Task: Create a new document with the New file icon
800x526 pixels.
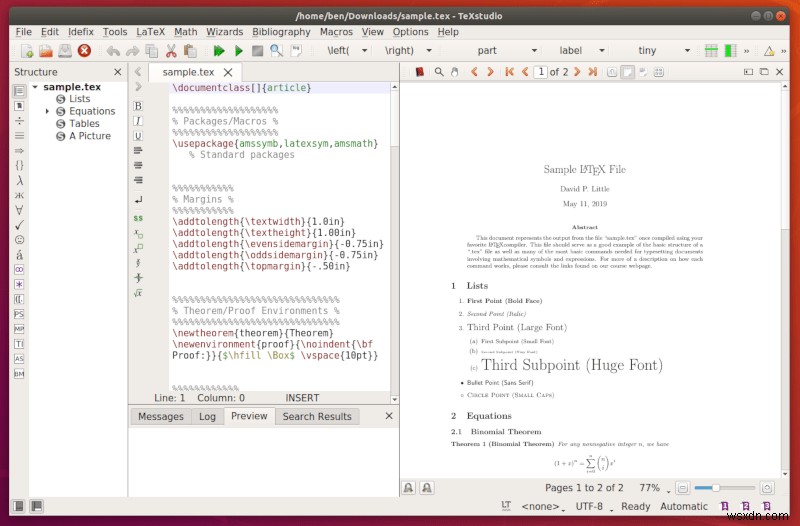Action: [27, 51]
